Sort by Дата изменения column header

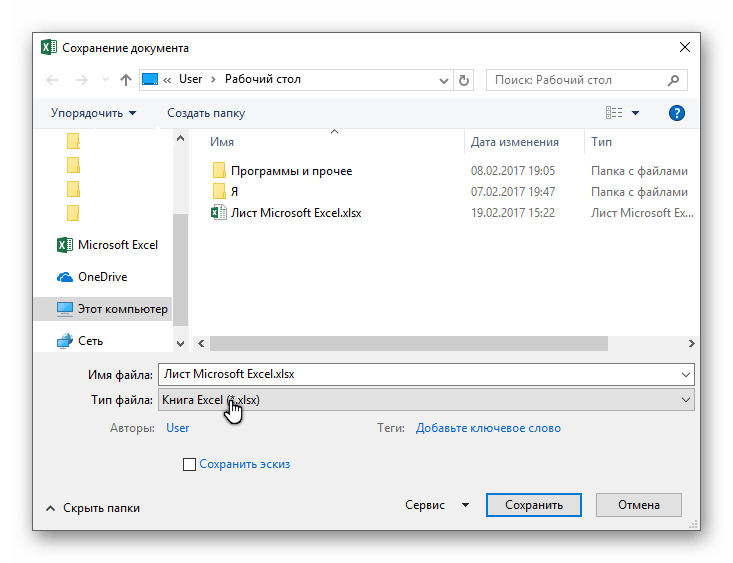pyautogui.click(x=515, y=142)
